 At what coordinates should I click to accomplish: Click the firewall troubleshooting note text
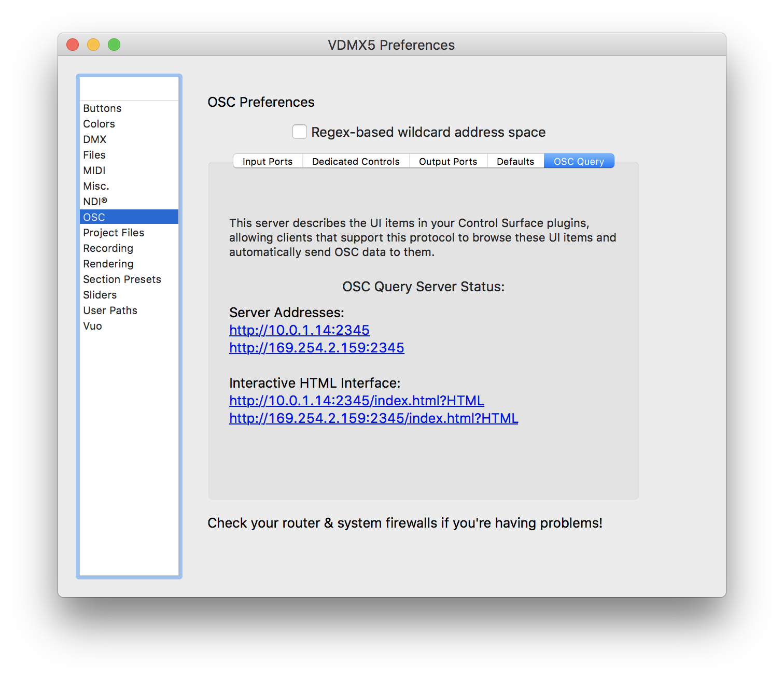405,523
